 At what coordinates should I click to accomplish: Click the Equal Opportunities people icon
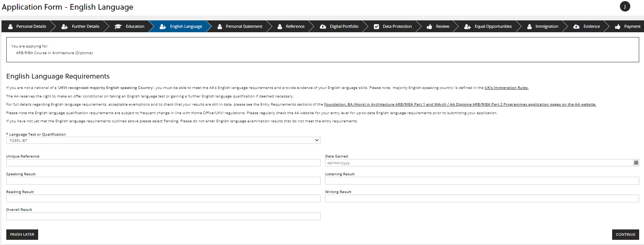point(468,27)
